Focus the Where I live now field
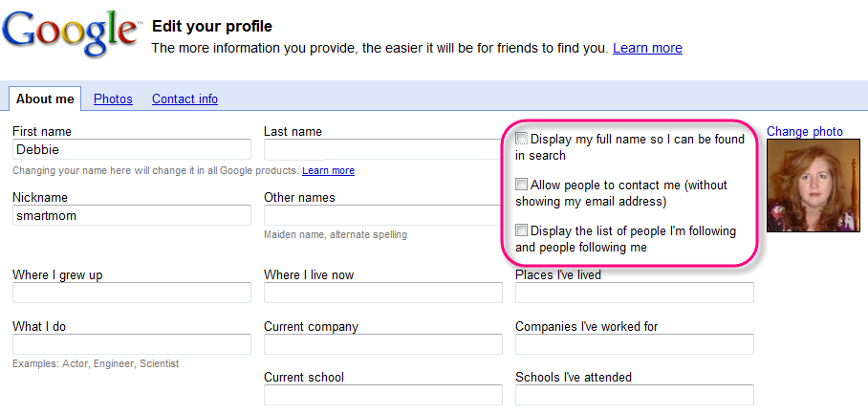Screen dimensions: 868x415 coord(382,293)
